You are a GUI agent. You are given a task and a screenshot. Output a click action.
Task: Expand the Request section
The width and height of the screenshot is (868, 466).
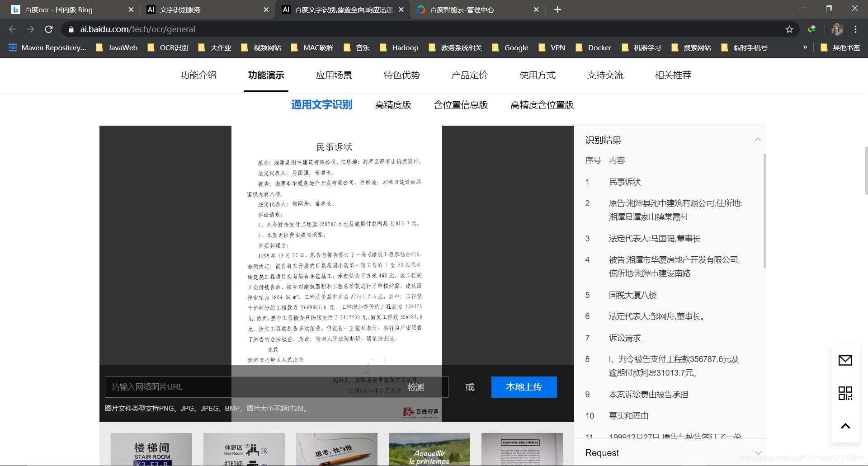pyautogui.click(x=758, y=453)
